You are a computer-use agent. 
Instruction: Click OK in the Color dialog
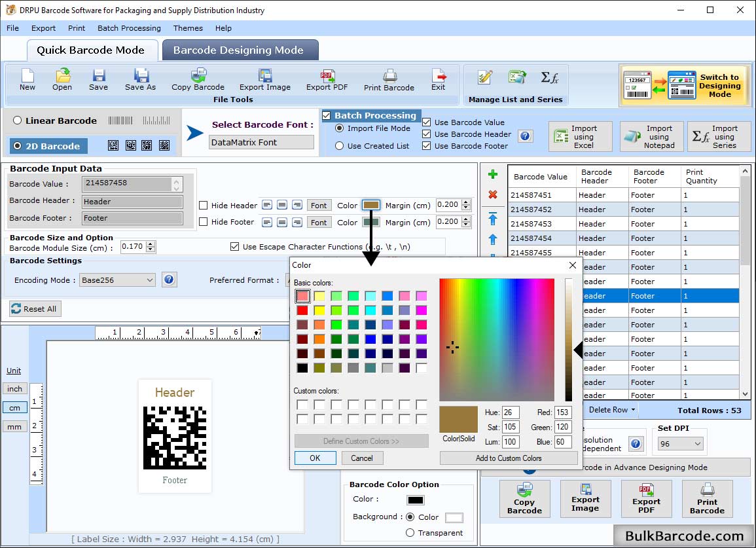point(315,458)
